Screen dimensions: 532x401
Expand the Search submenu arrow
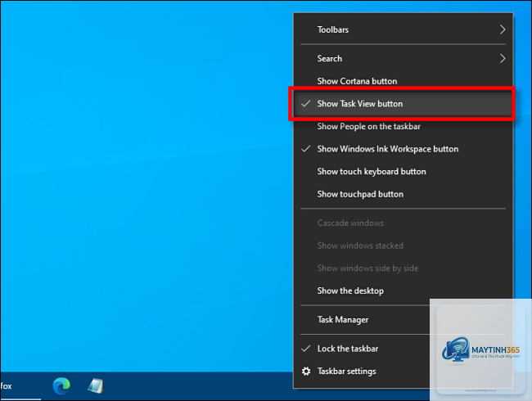503,58
